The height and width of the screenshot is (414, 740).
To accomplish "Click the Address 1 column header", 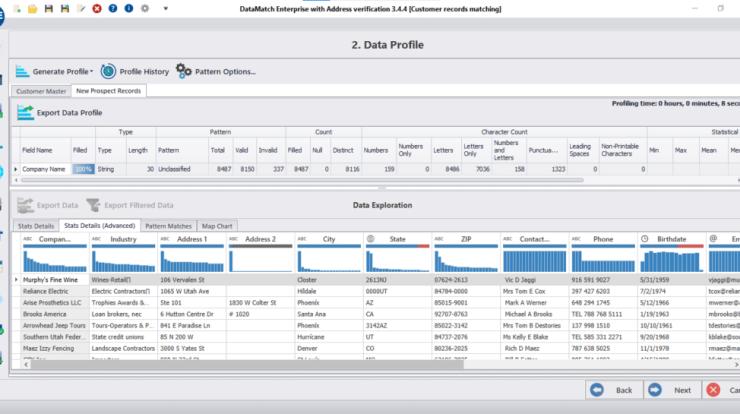I will point(192,239).
